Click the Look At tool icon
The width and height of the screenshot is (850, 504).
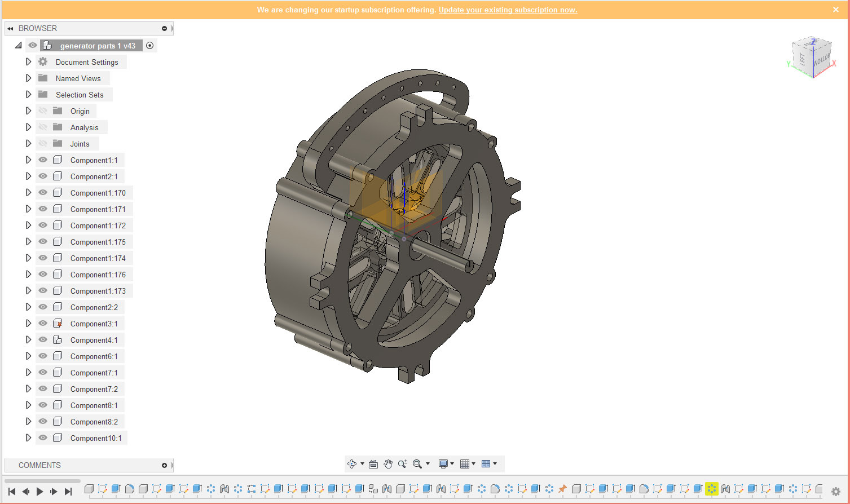pos(373,463)
